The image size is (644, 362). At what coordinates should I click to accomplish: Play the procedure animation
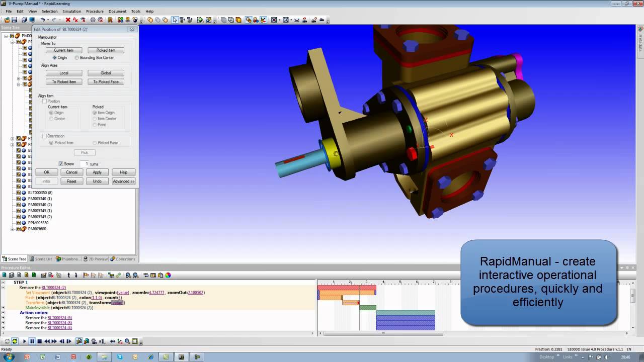[x=24, y=341]
